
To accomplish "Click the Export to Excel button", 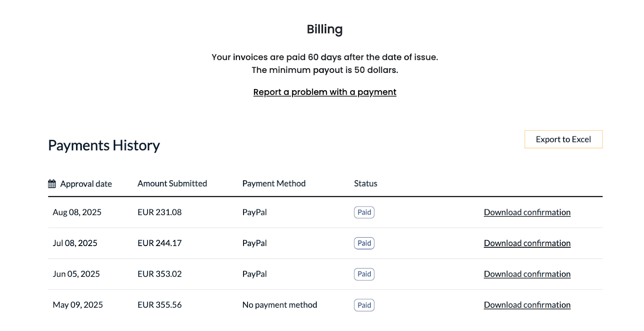I will [563, 139].
